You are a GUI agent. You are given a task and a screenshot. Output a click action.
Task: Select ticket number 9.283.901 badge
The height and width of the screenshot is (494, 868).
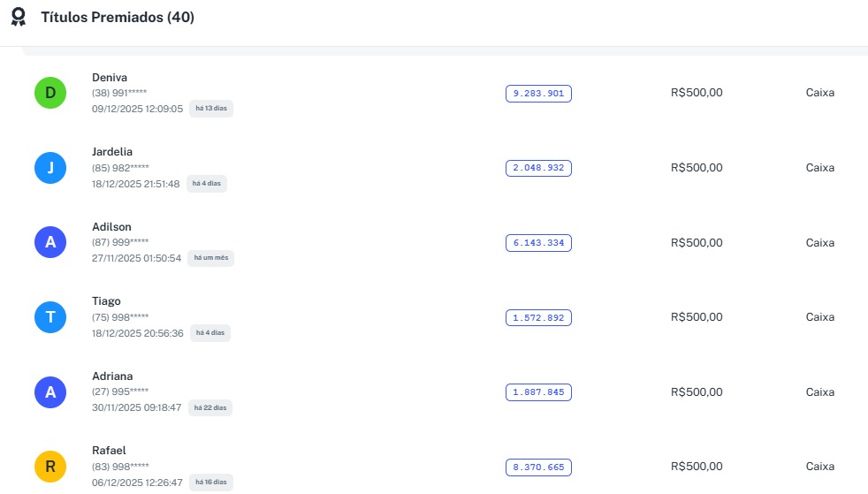tap(538, 94)
